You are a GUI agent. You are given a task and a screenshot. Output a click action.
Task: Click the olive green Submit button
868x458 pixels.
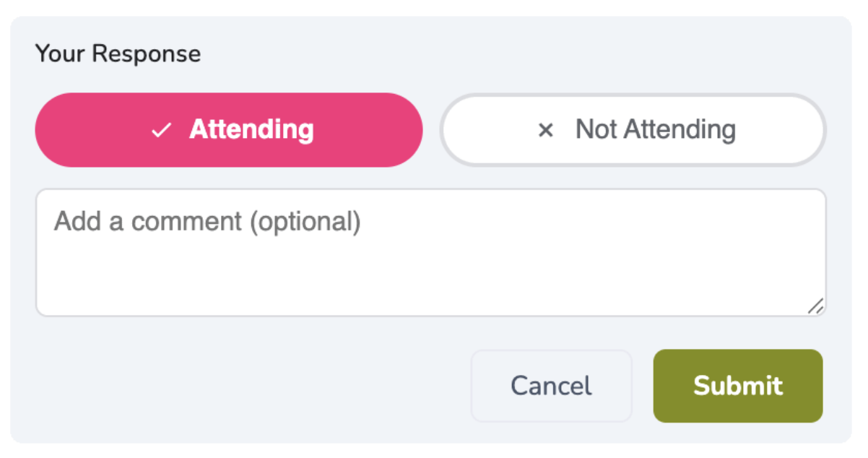tap(737, 386)
